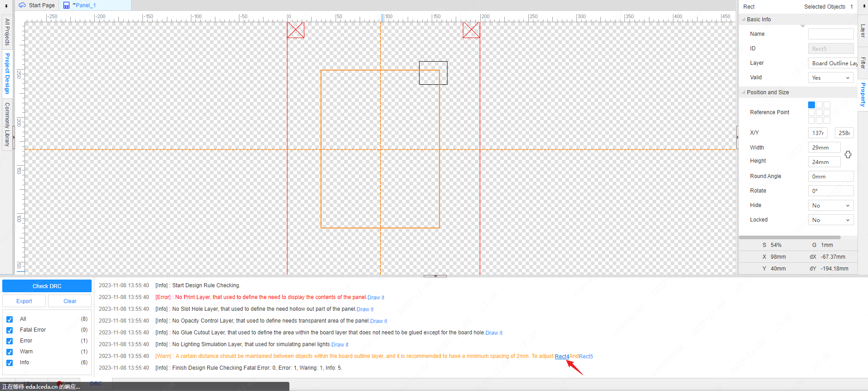Click the cloud icon on the Start Page tab

coord(22,5)
